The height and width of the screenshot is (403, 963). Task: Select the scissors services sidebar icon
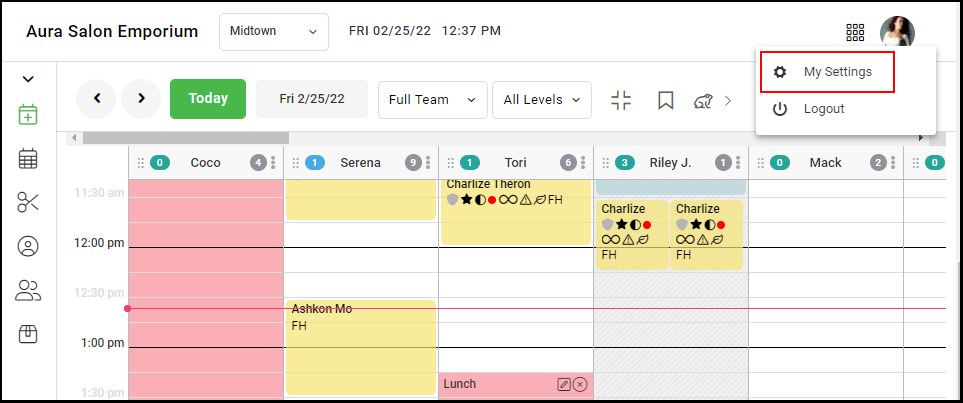click(x=28, y=202)
